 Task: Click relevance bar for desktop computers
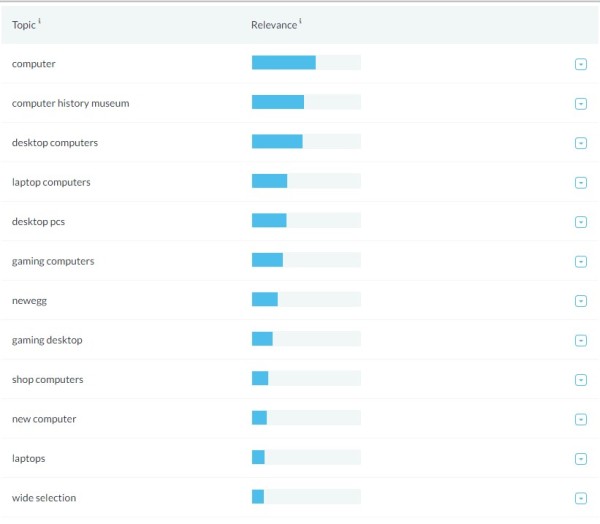click(x=306, y=141)
